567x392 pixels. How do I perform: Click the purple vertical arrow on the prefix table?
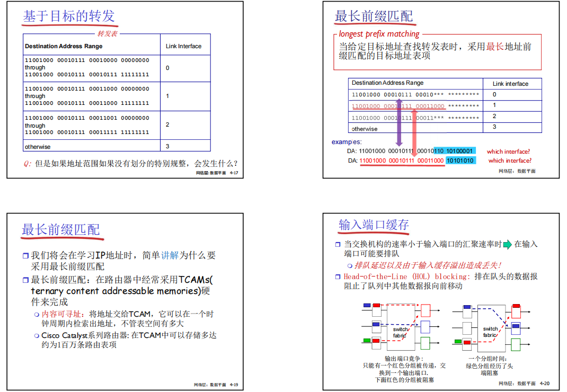tap(399, 121)
